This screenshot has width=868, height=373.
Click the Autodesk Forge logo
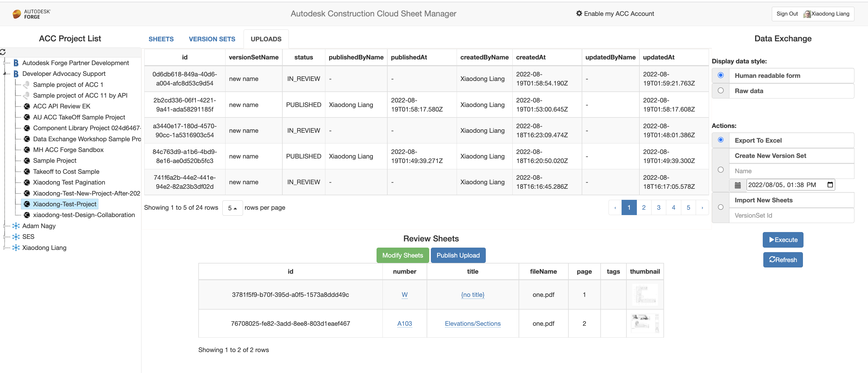click(31, 14)
